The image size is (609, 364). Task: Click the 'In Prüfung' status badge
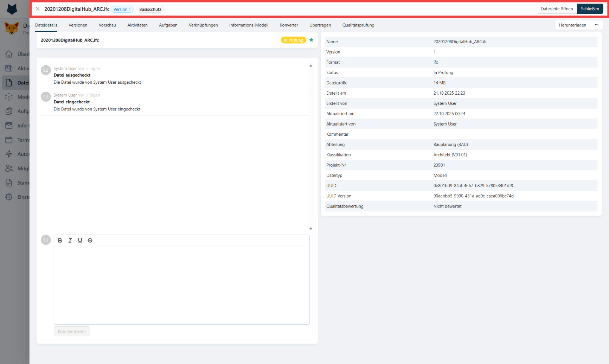point(293,40)
